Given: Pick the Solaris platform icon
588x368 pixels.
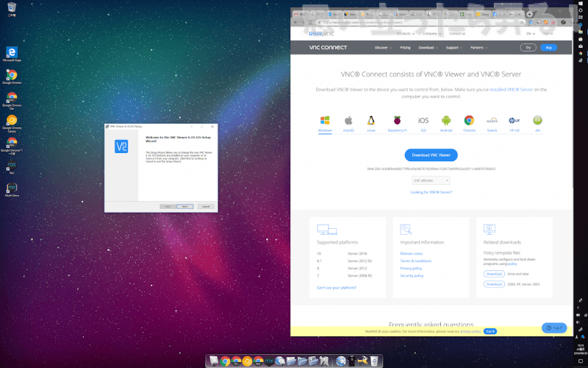Looking at the screenshot, I should tap(492, 121).
